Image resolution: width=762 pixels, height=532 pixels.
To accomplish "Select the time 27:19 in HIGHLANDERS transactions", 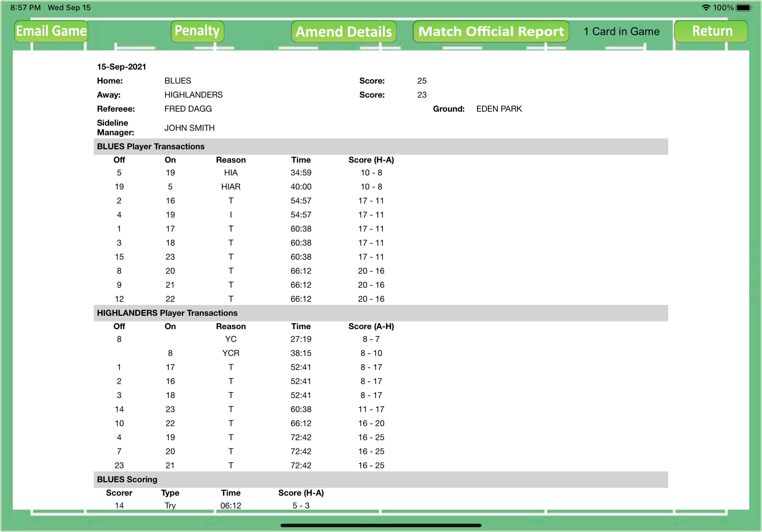I will coord(301,339).
